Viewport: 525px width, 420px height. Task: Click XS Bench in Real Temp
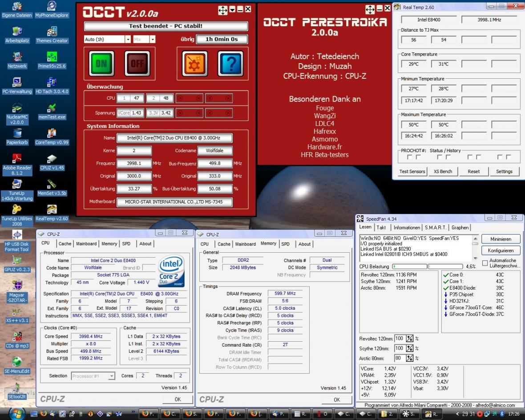click(x=443, y=171)
